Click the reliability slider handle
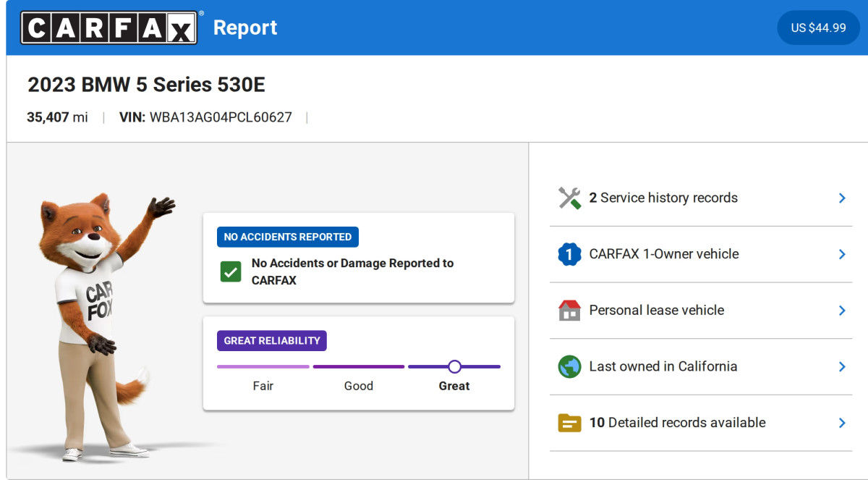Viewport: 868px width, 480px height. pos(454,366)
